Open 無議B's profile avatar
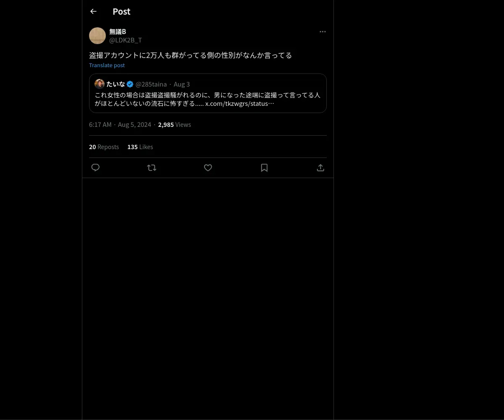Viewport: 504px width, 420px height. 97,36
